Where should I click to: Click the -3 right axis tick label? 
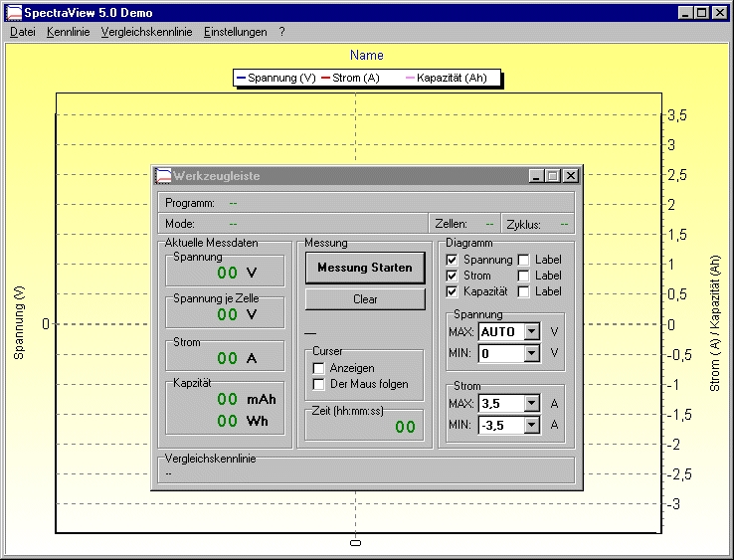pos(673,504)
